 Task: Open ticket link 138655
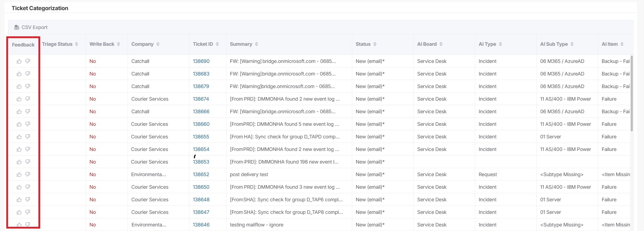[201, 137]
